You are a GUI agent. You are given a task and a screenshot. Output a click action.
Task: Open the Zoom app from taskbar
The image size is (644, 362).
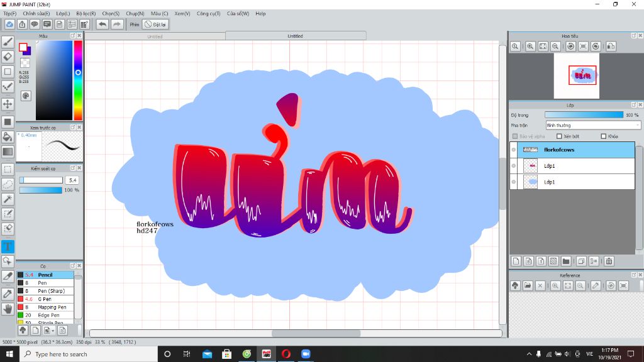306,354
